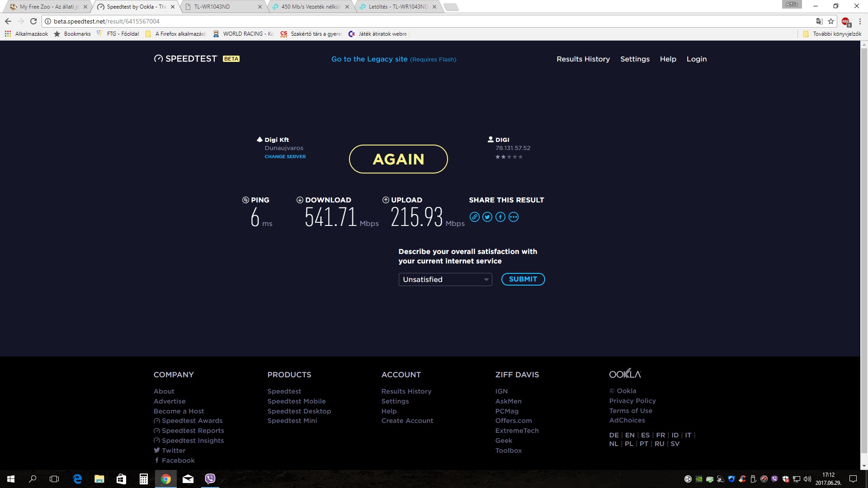
Task: Open Become a Host footer link
Action: (179, 411)
